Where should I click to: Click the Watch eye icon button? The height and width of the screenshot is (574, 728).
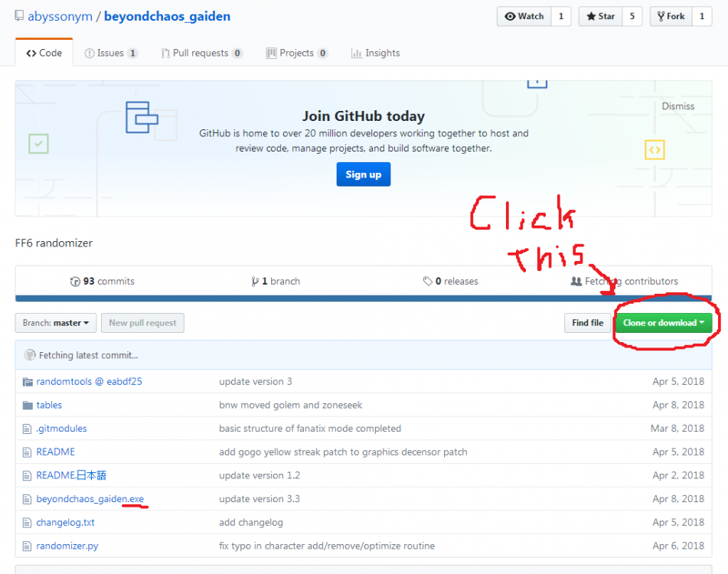point(524,16)
